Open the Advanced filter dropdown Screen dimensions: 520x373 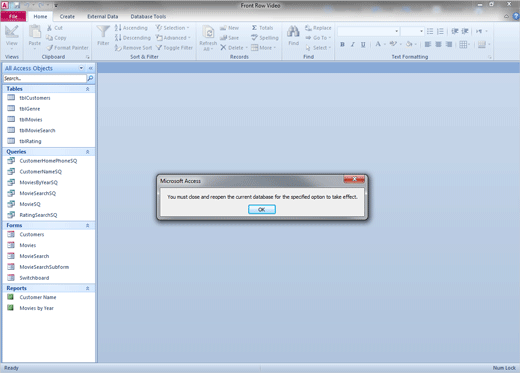173,38
